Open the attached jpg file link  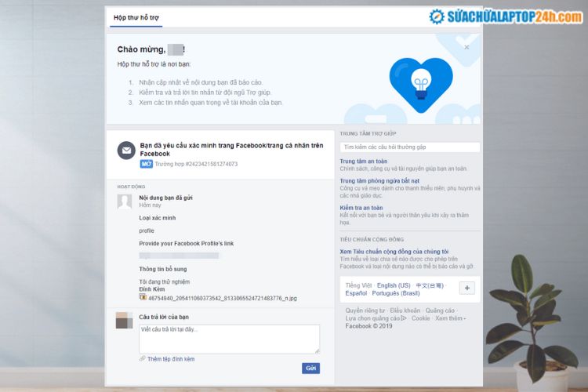(x=223, y=298)
